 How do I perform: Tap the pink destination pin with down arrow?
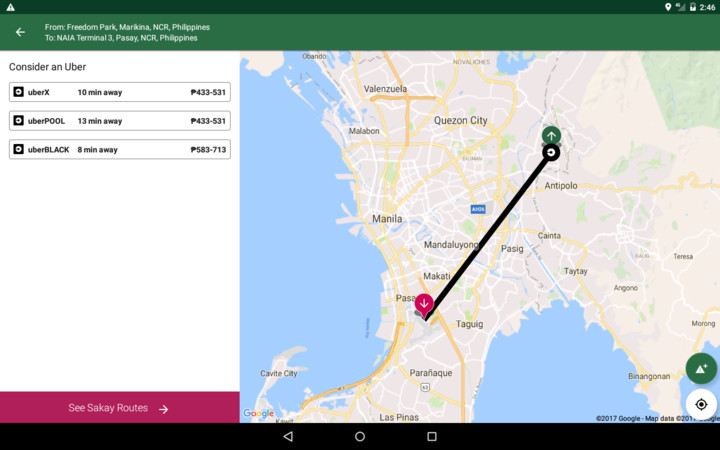tap(424, 305)
